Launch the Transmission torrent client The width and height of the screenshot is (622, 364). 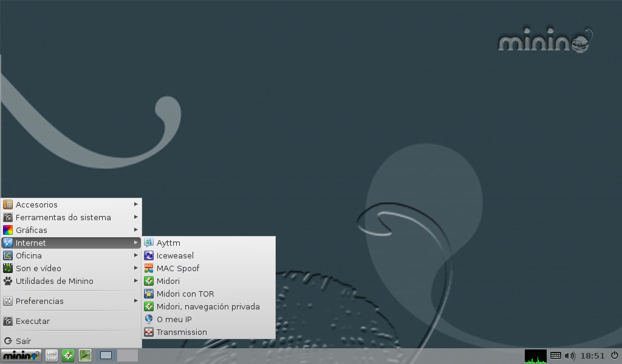click(x=209, y=332)
